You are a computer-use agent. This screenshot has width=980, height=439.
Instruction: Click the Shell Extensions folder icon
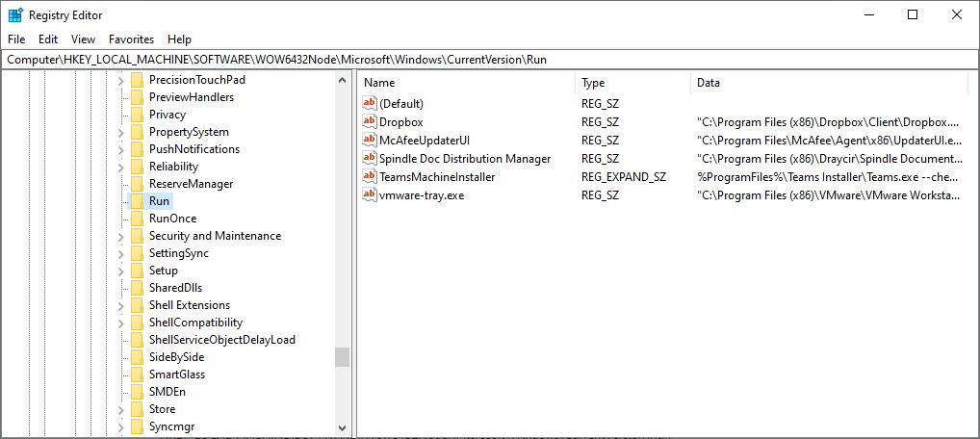tap(138, 305)
